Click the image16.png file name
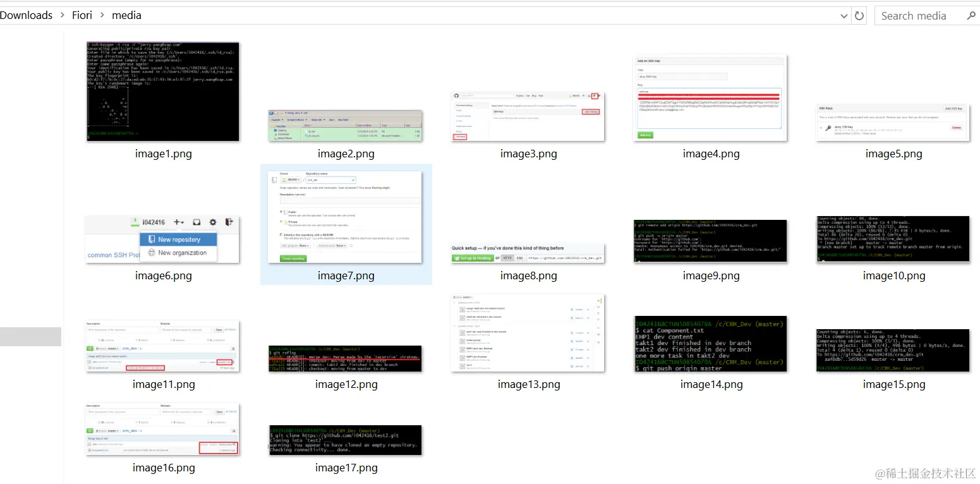The image size is (980, 484). point(163,468)
